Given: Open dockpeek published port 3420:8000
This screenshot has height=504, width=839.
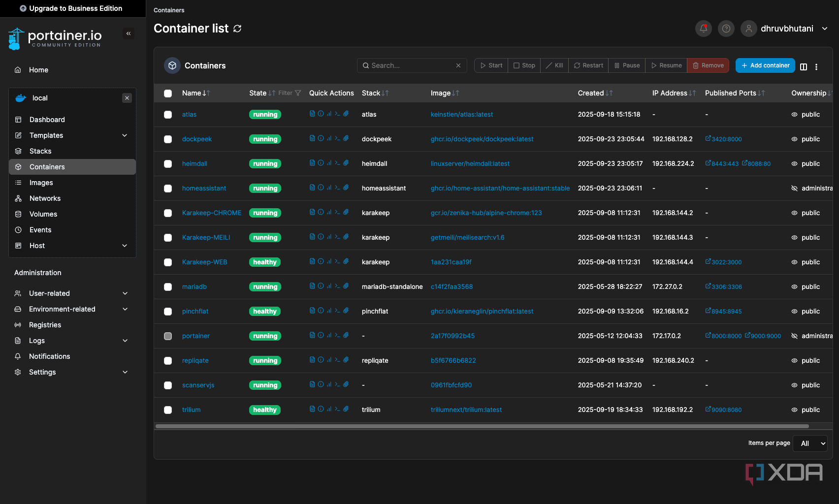Looking at the screenshot, I should [x=723, y=139].
